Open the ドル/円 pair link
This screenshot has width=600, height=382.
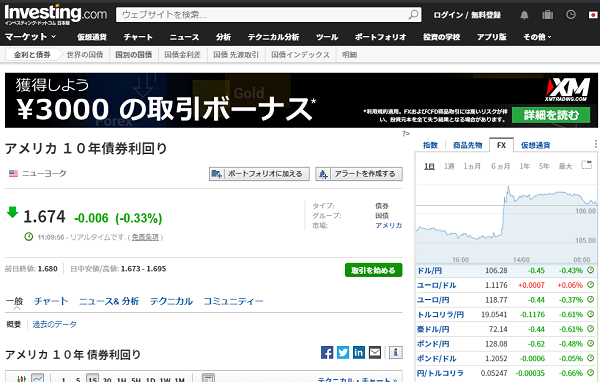429,271
